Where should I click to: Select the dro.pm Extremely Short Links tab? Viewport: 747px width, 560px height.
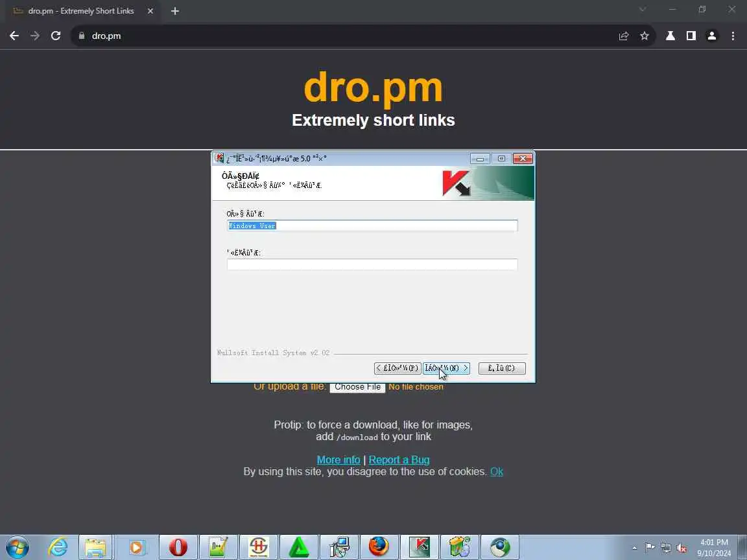coord(82,11)
